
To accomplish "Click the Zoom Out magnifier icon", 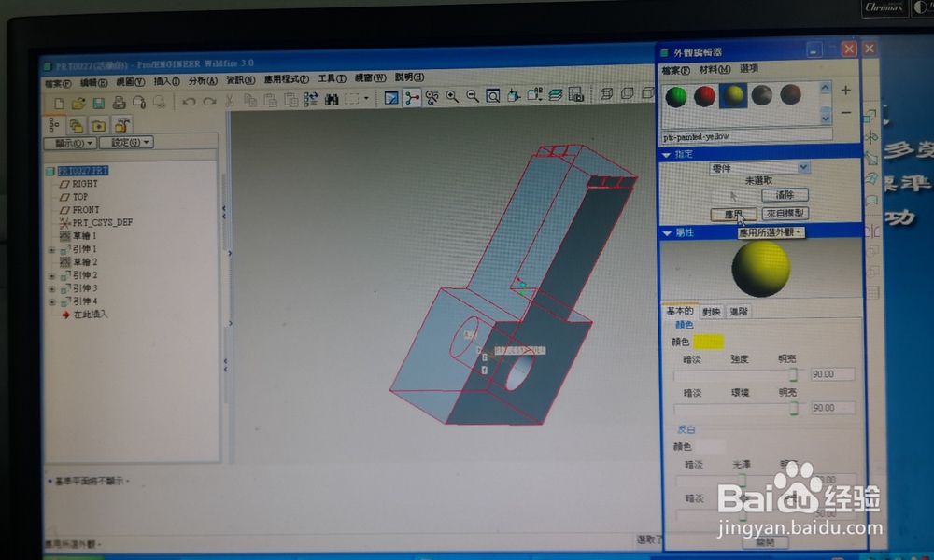I will coord(473,96).
